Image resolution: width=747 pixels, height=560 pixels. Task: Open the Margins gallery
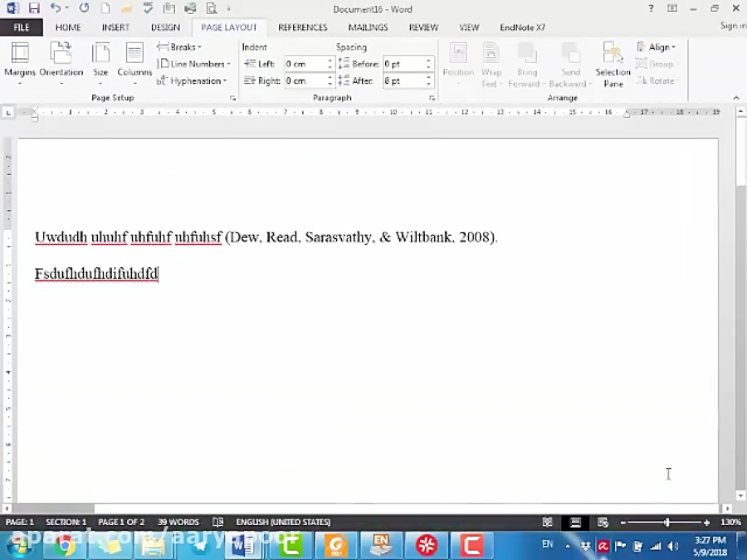pos(19,61)
